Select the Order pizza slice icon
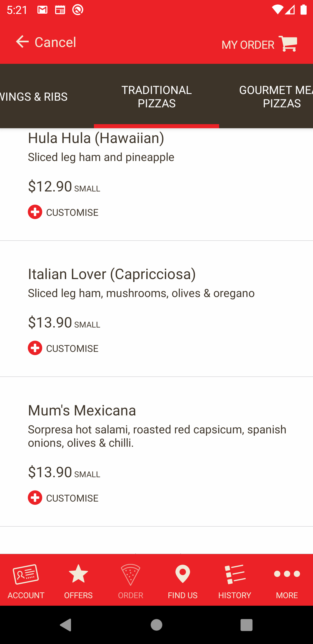 pos(130,575)
